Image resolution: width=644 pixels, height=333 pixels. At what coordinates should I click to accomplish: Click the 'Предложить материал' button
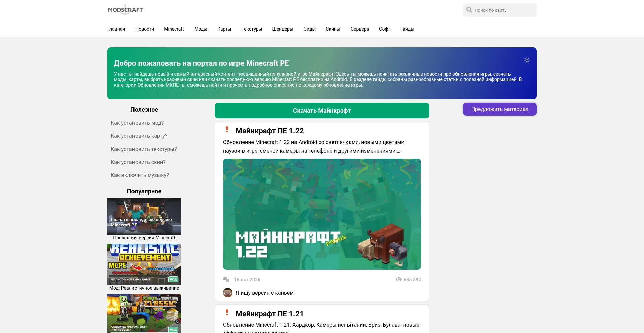(x=500, y=109)
